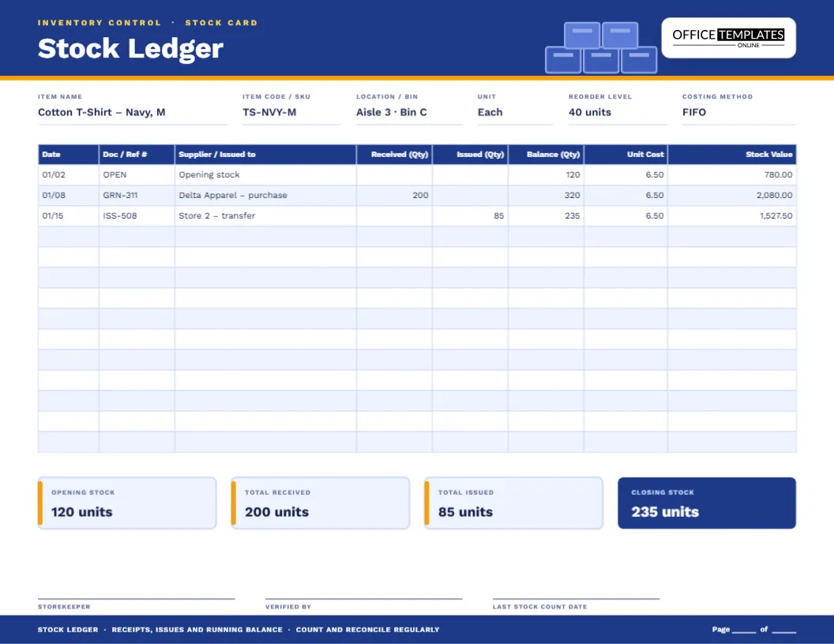Click footer text 'Count and reconcile regularly'
The image size is (834, 644).
point(367,630)
